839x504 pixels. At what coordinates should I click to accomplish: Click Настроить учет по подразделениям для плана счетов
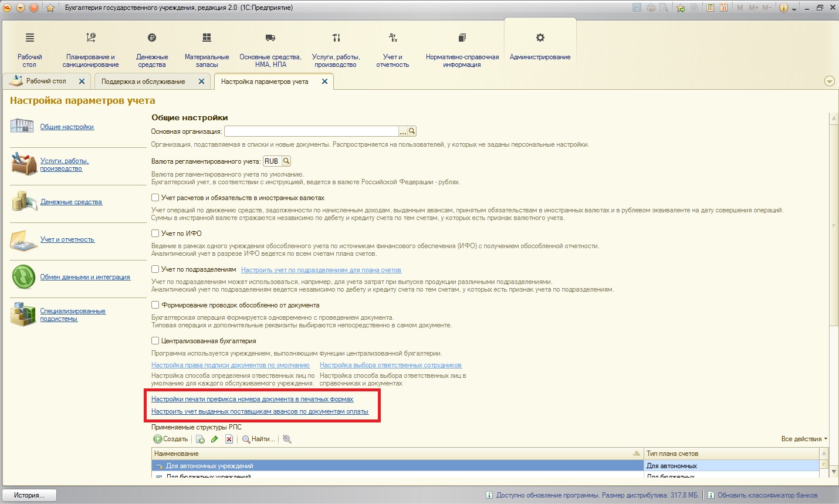(321, 270)
